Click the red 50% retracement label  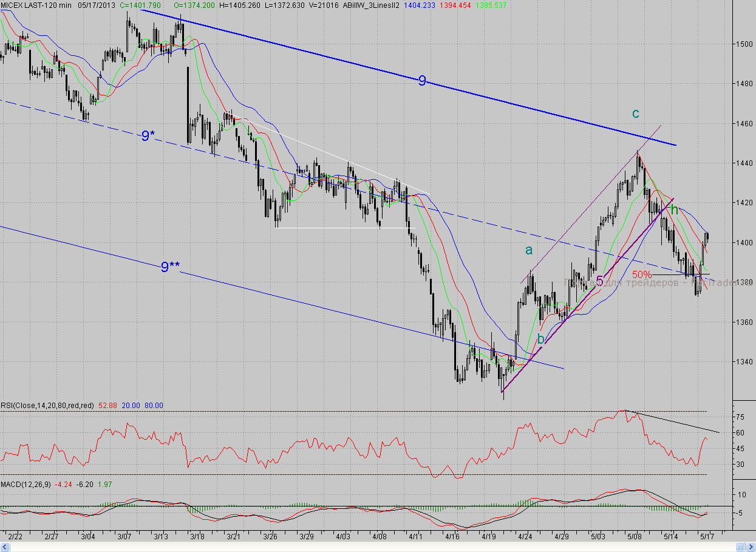[642, 274]
